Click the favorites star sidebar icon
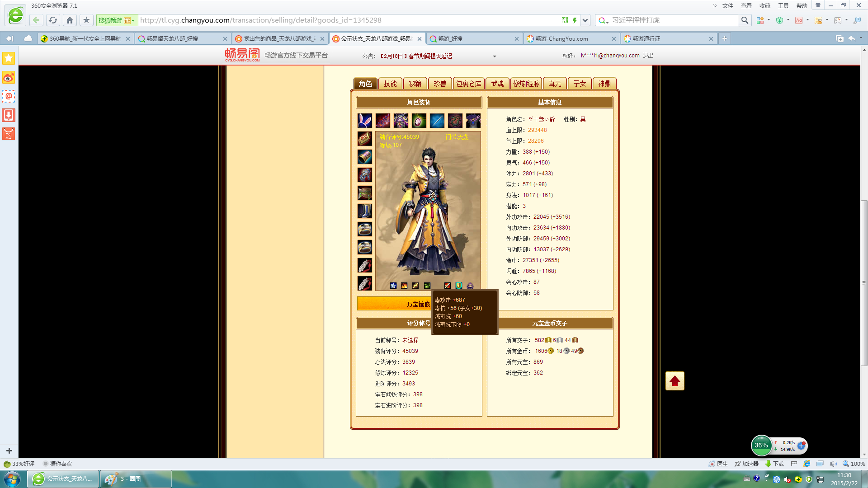Viewport: 868px width, 488px height. [x=9, y=58]
